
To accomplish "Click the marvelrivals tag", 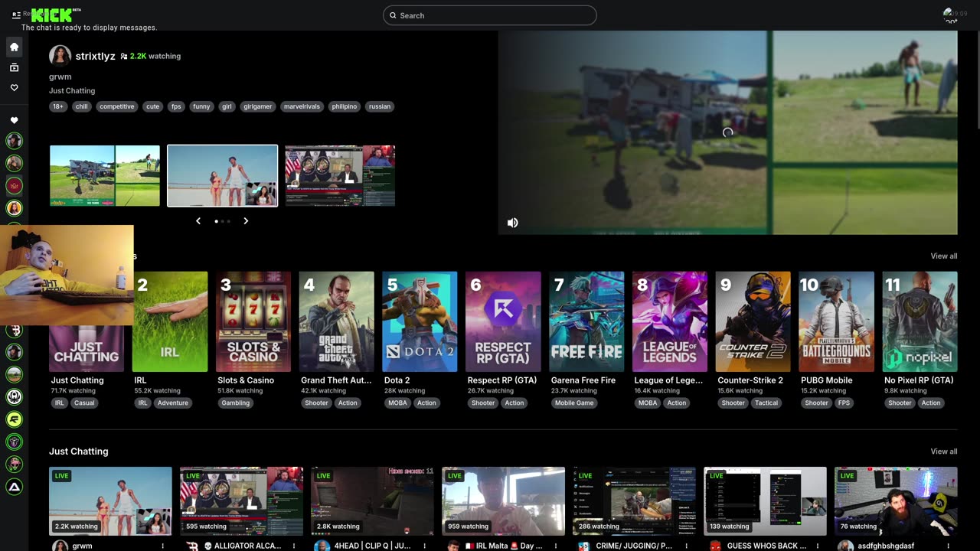I will coord(302,106).
